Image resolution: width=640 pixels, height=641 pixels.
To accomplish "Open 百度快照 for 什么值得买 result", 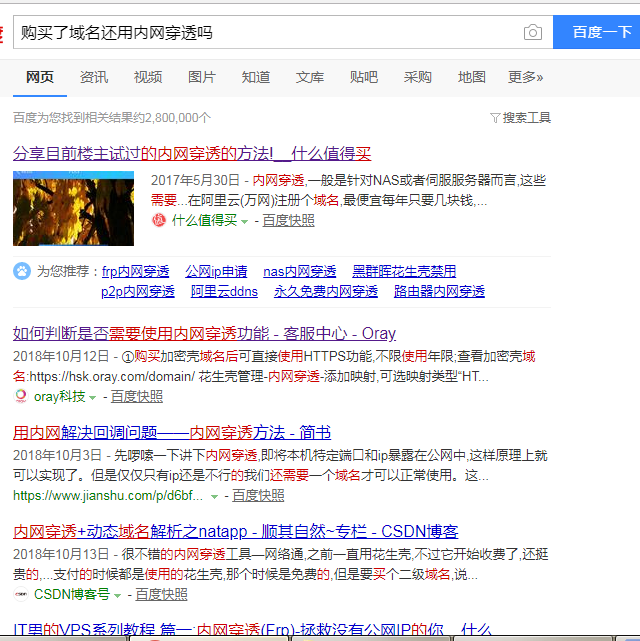I will [x=288, y=220].
